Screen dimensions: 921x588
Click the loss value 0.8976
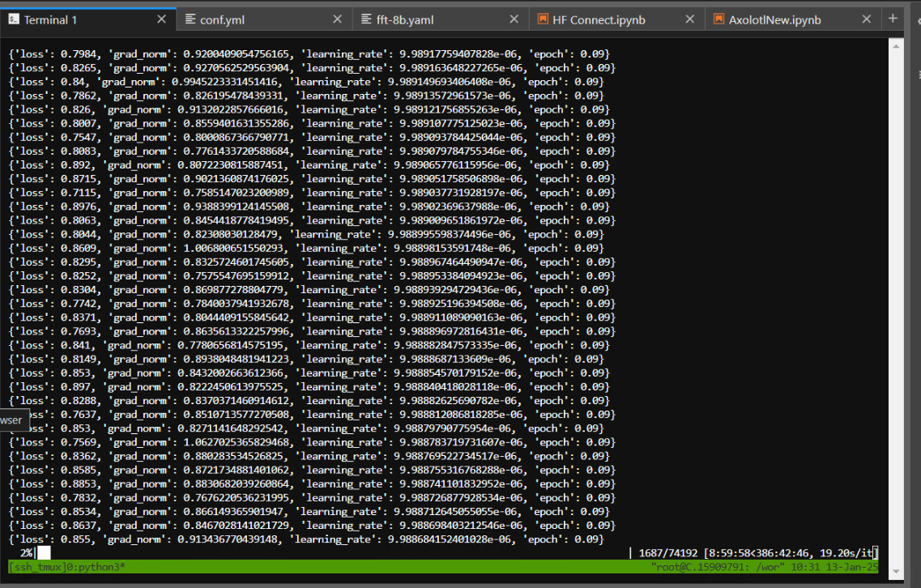(78, 207)
